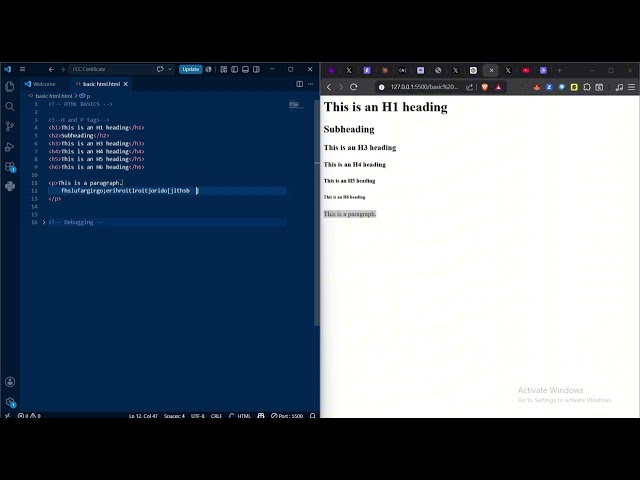
Task: Click the closing p tag on line 13
Action: click(55, 199)
